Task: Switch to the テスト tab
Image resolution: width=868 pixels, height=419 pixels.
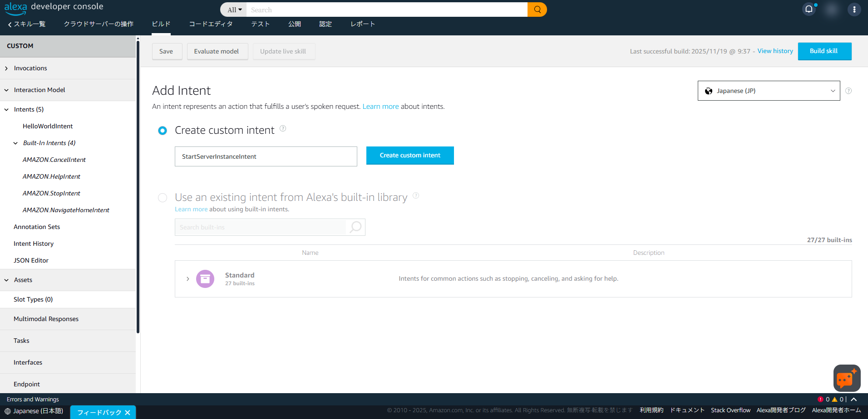Action: click(x=261, y=24)
